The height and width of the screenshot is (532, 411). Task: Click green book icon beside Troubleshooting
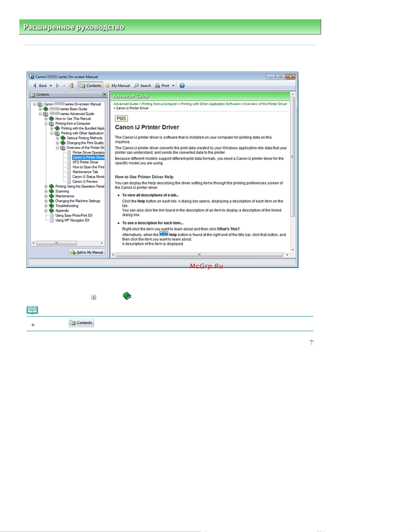click(x=51, y=206)
